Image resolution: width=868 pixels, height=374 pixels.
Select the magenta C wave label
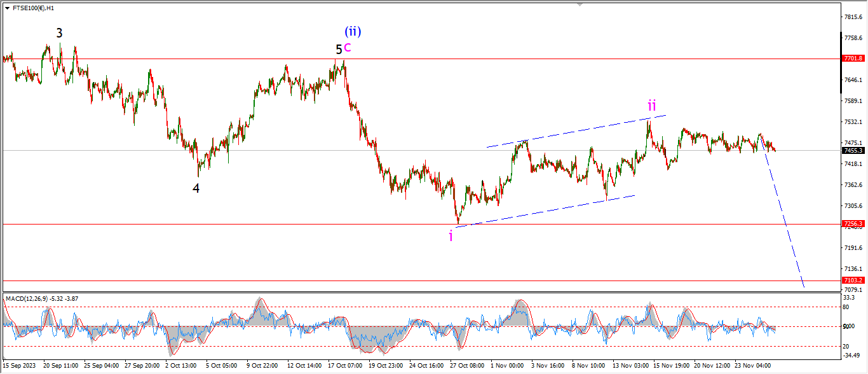(x=348, y=47)
